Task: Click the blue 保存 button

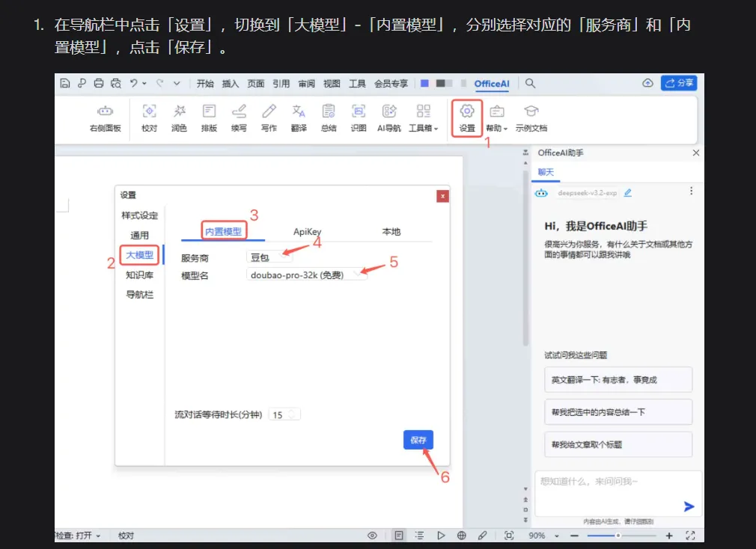Action: tap(418, 440)
